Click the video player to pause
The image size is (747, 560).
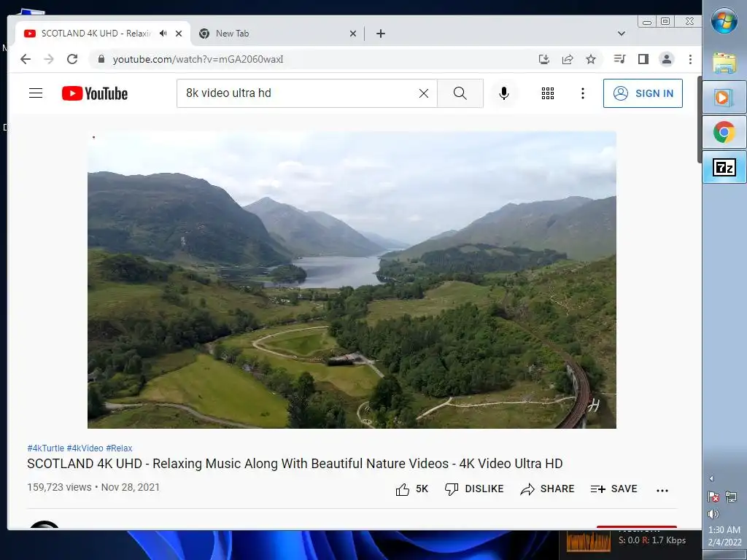pyautogui.click(x=352, y=280)
